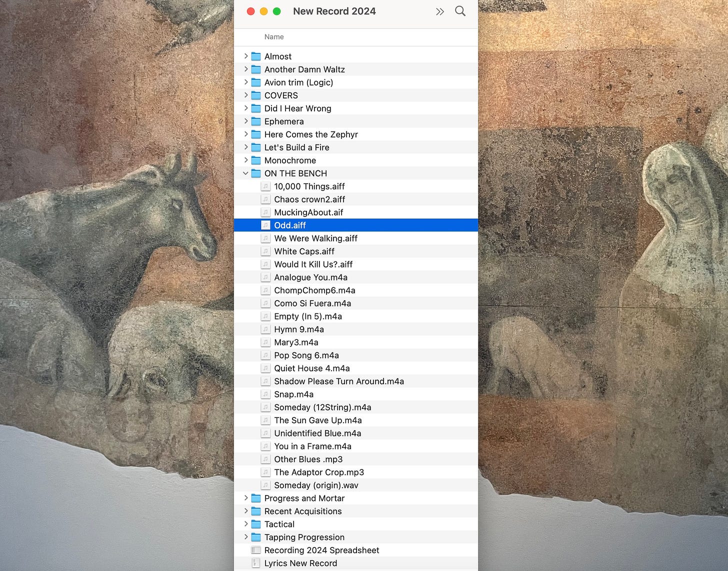
Task: Select the Monochrome folder icon
Action: coord(256,160)
